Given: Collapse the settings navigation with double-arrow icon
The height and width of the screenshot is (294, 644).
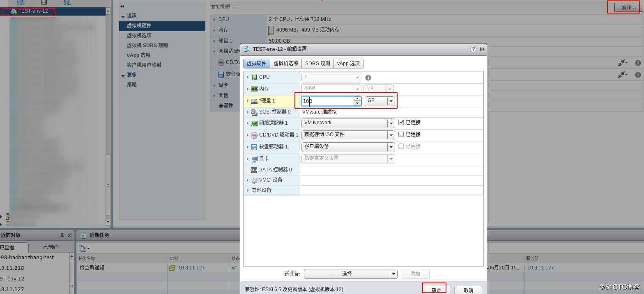Looking at the screenshot, I should click(122, 6).
